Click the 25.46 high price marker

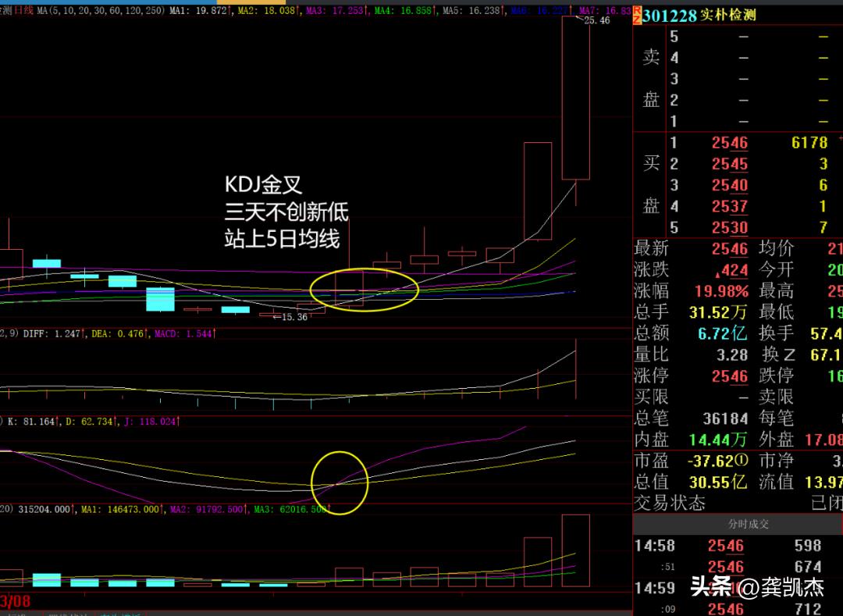click(x=597, y=20)
